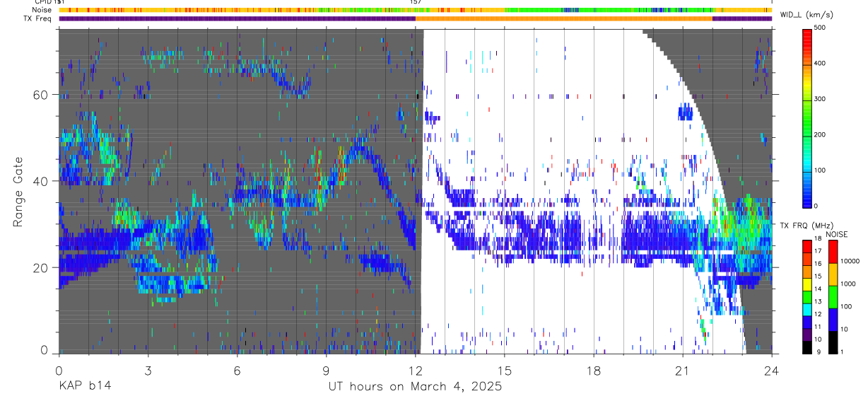
Task: Click the 21 tick on the UT hours axis
Action: (x=683, y=370)
